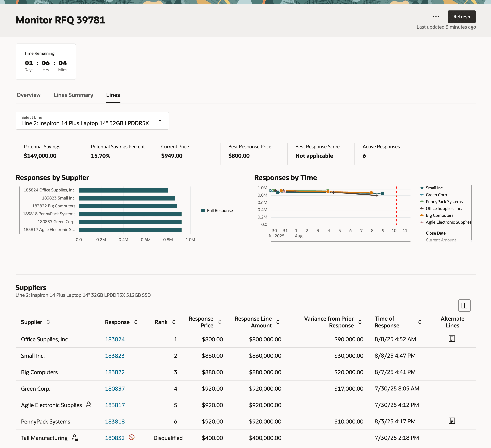Click the locked-user icon beside Tall Manufacturing
Screen dimensions: 491x448
tap(75, 438)
